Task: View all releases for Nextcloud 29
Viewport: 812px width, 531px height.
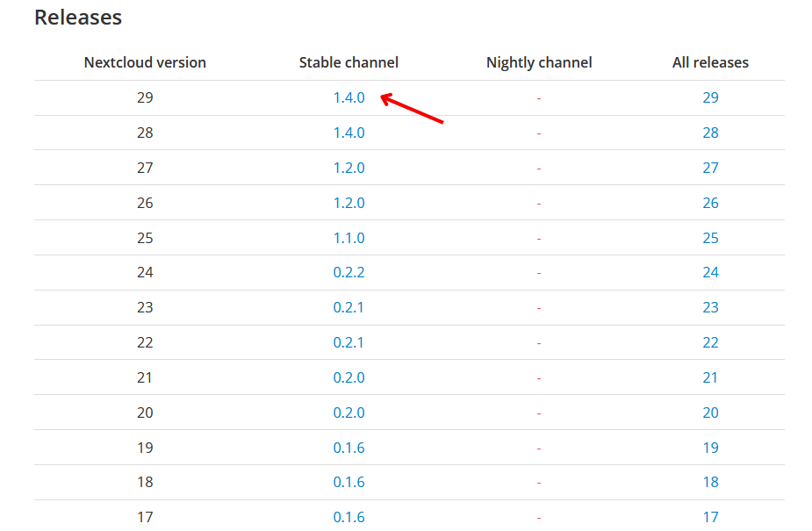Action: coord(710,97)
